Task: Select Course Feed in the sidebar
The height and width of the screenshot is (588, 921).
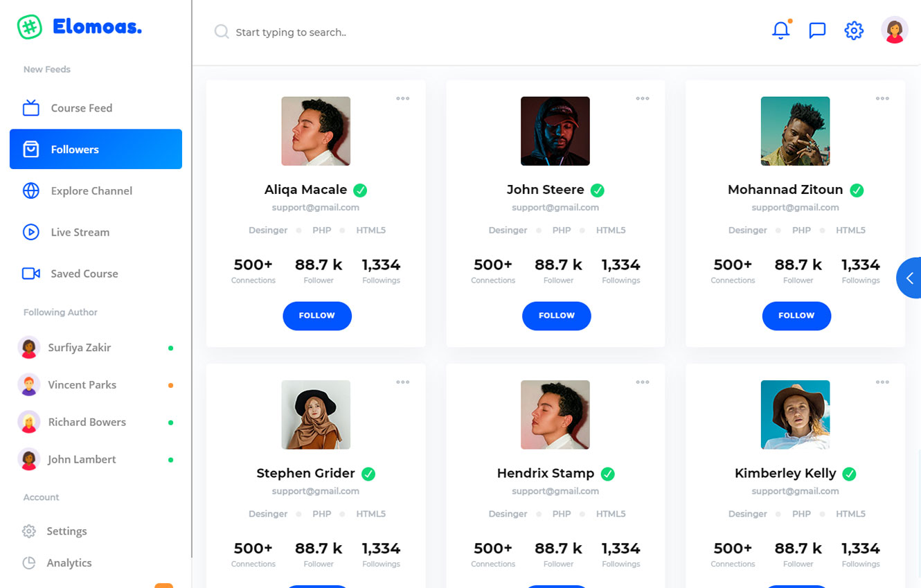Action: [x=81, y=108]
